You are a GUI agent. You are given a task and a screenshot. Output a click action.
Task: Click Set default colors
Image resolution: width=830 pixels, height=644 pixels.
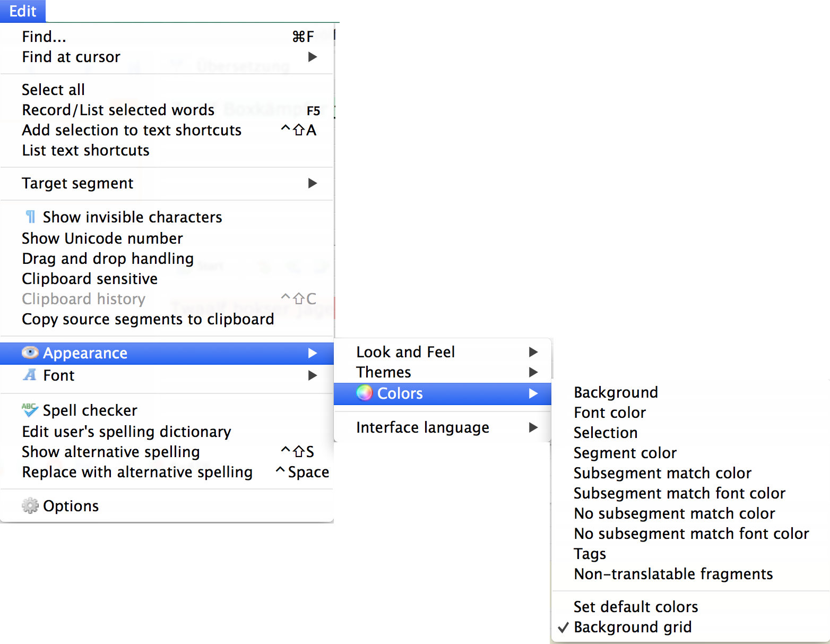(636, 607)
